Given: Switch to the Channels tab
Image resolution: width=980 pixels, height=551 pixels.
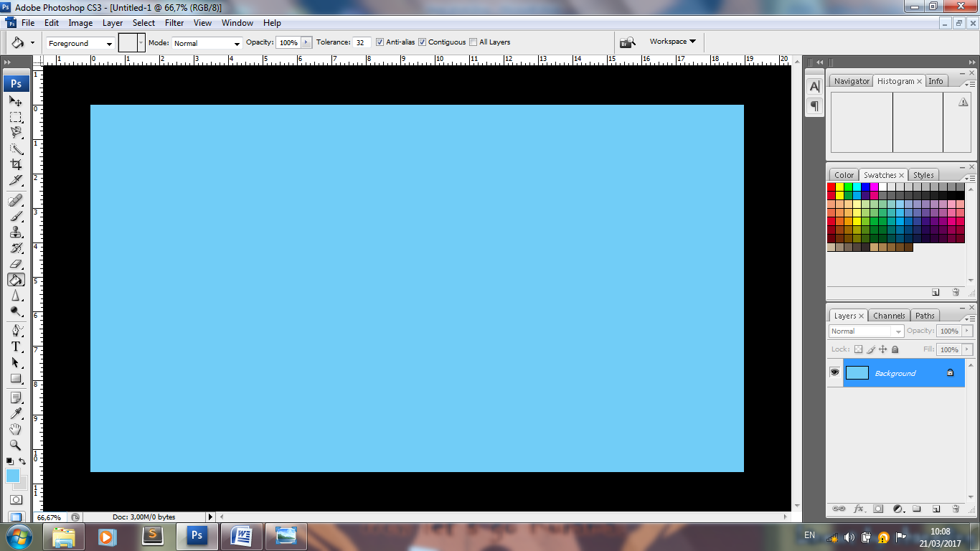Looking at the screenshot, I should pos(889,316).
